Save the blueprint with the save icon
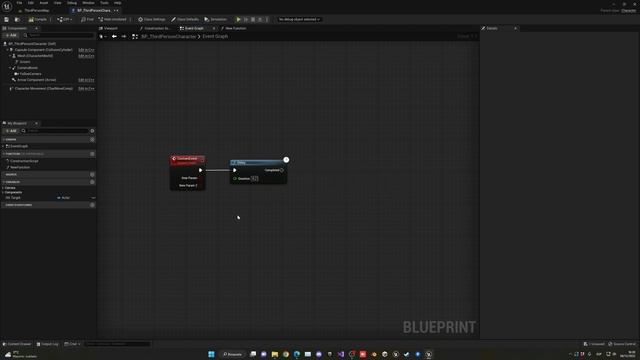640x360 pixels. coord(7,19)
